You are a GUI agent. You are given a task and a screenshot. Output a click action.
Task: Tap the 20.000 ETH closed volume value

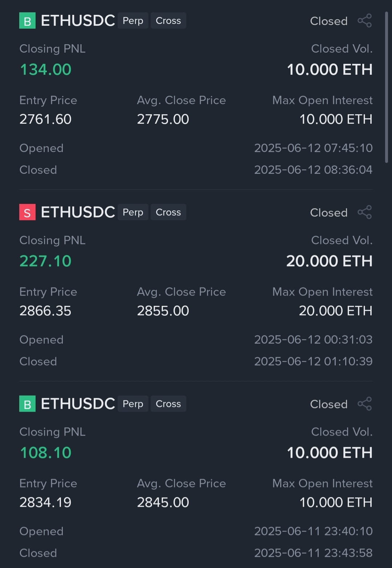pyautogui.click(x=329, y=261)
